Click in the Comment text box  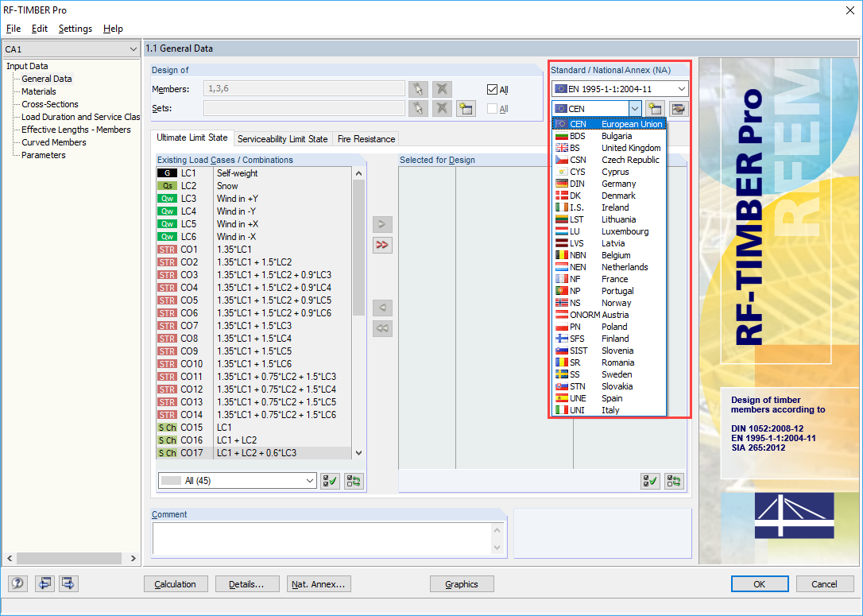click(x=321, y=538)
